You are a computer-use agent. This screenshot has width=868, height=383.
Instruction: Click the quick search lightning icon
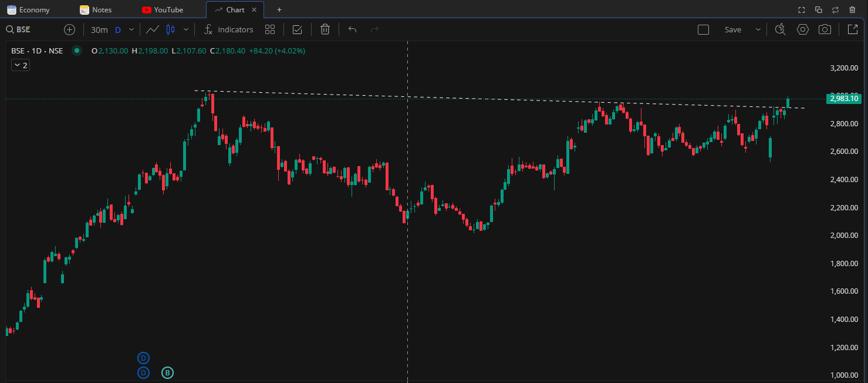[x=780, y=29]
